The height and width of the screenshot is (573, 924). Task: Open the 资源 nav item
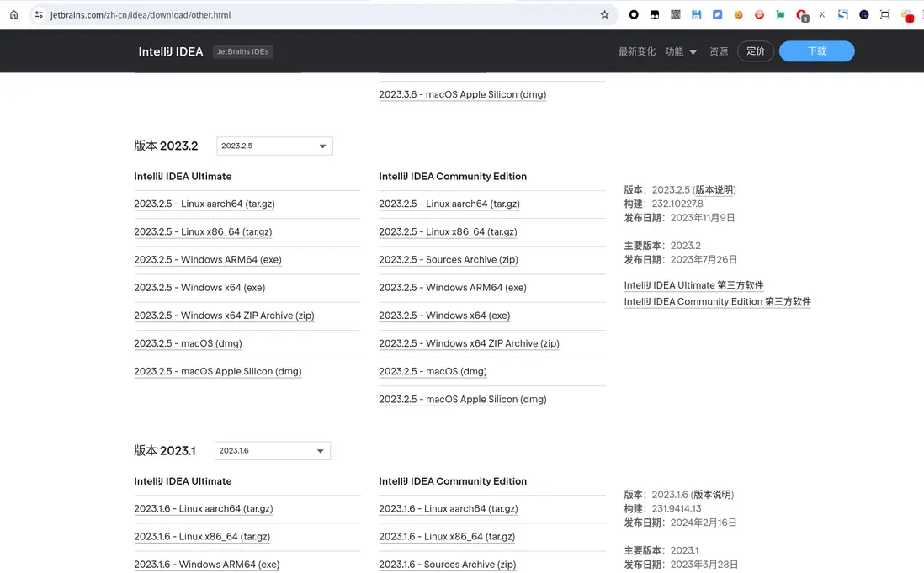pos(719,51)
